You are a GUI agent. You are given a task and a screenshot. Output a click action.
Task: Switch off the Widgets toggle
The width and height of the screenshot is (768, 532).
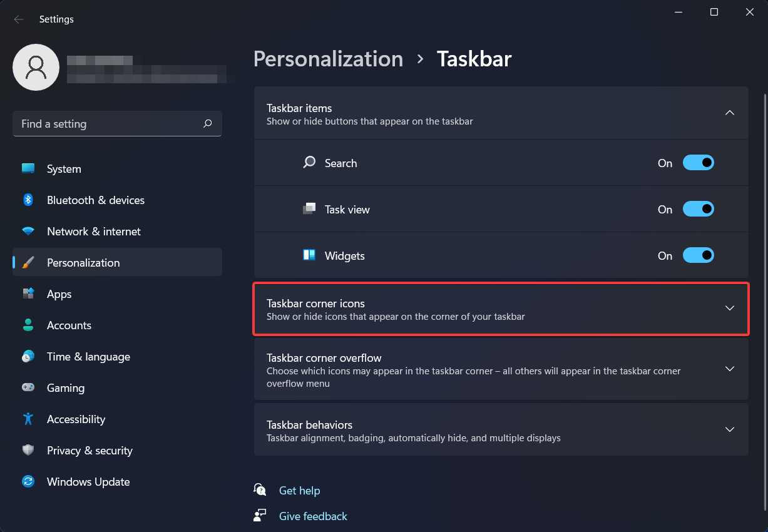(698, 255)
